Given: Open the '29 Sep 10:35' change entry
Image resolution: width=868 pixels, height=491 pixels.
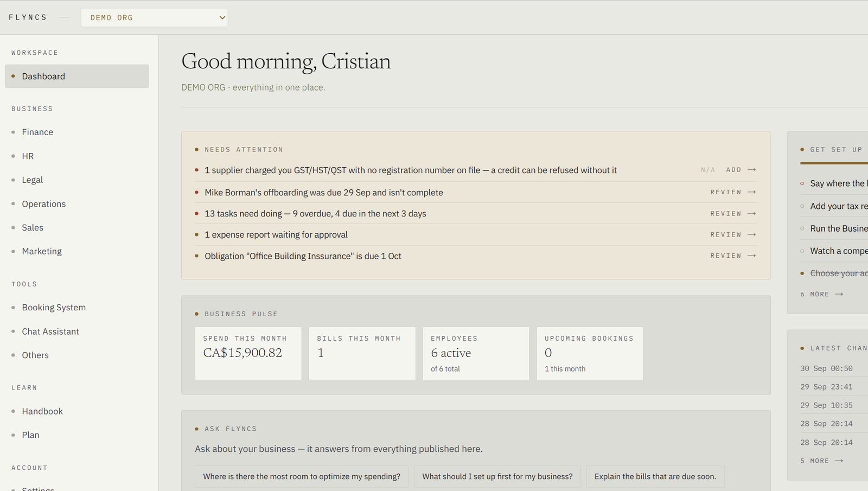Looking at the screenshot, I should pos(826,405).
